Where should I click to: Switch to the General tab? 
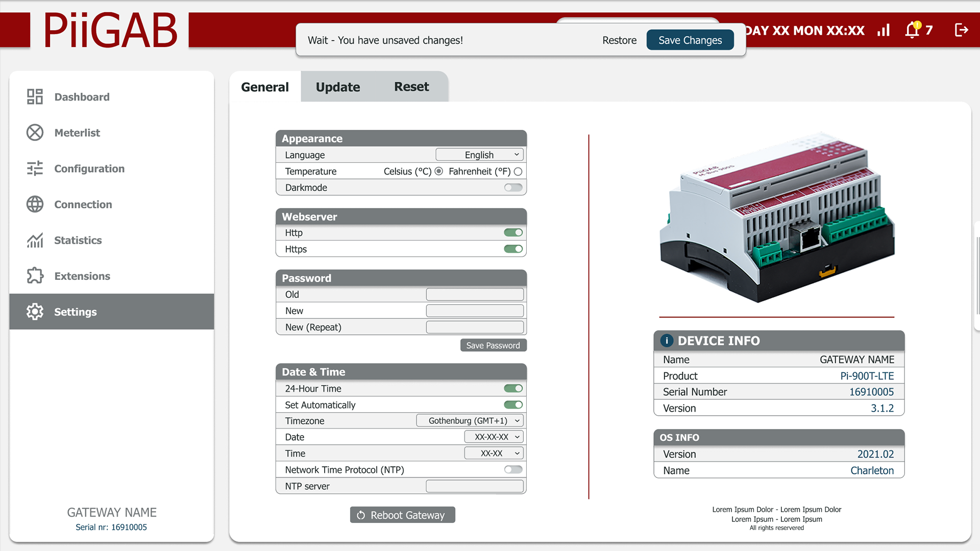(x=265, y=87)
